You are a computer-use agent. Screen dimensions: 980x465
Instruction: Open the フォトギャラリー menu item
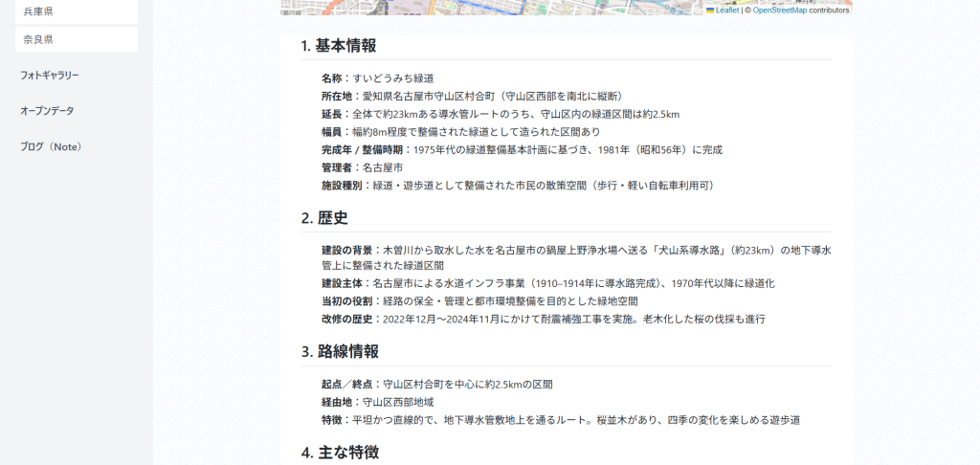[x=49, y=75]
